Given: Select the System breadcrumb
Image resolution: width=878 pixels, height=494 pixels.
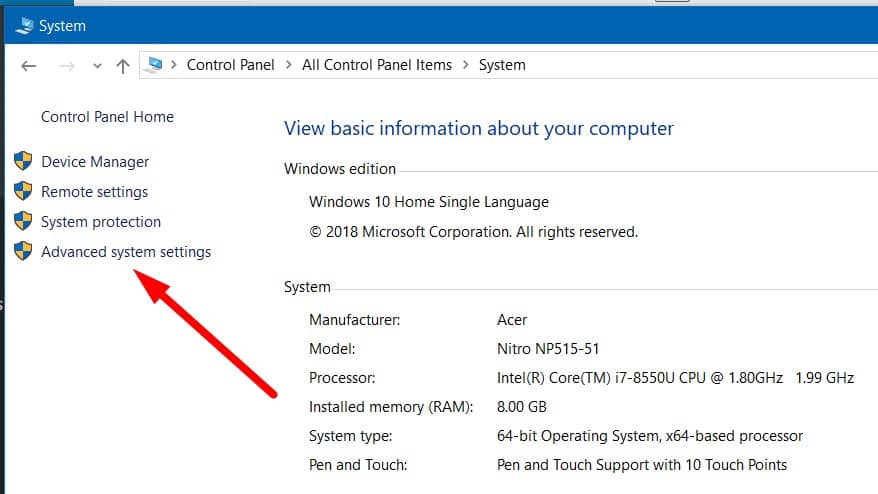Looking at the screenshot, I should (502, 65).
